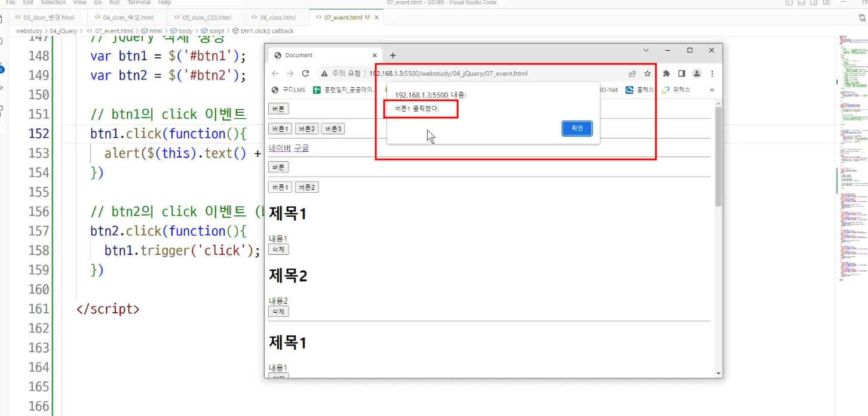
Task: Click the </script> tag on line 161
Action: (x=108, y=309)
